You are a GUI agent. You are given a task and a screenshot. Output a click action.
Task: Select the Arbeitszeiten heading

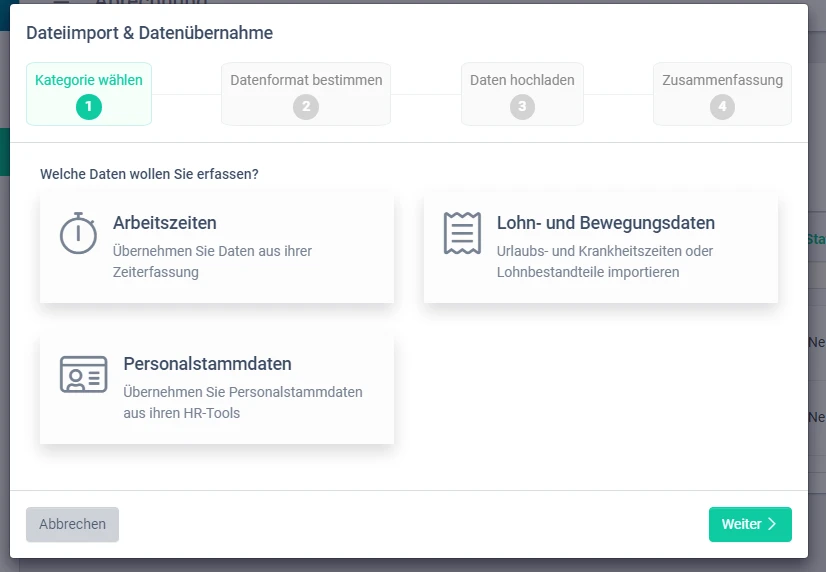click(165, 223)
